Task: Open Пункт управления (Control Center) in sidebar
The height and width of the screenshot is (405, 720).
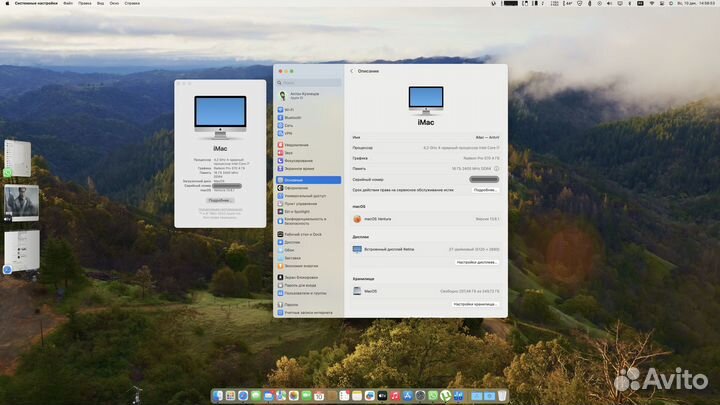Action: pos(309,203)
